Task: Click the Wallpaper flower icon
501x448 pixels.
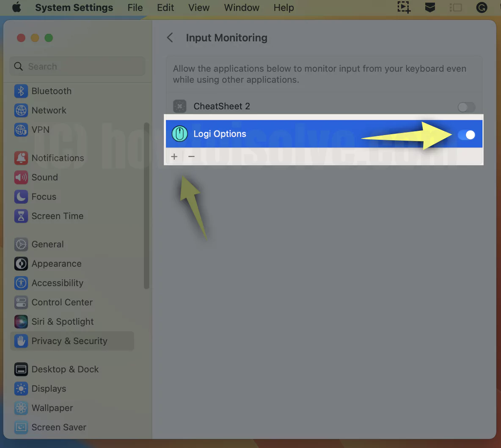Action: [x=21, y=408]
